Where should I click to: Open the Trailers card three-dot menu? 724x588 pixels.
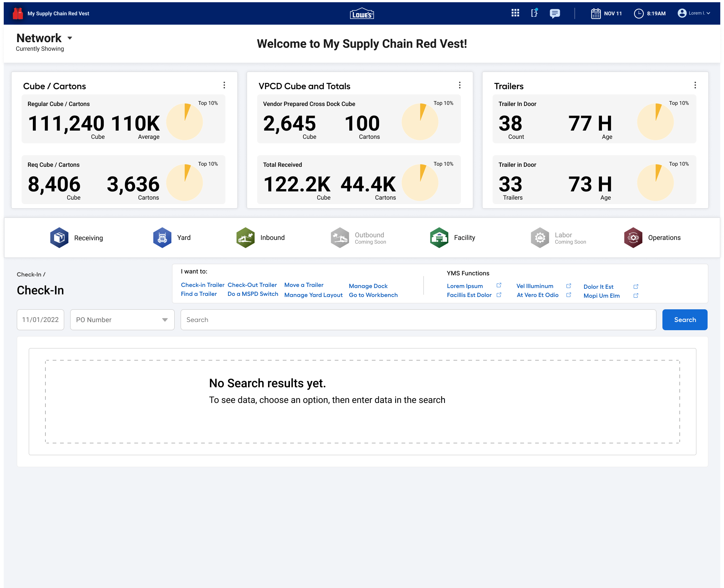click(695, 85)
